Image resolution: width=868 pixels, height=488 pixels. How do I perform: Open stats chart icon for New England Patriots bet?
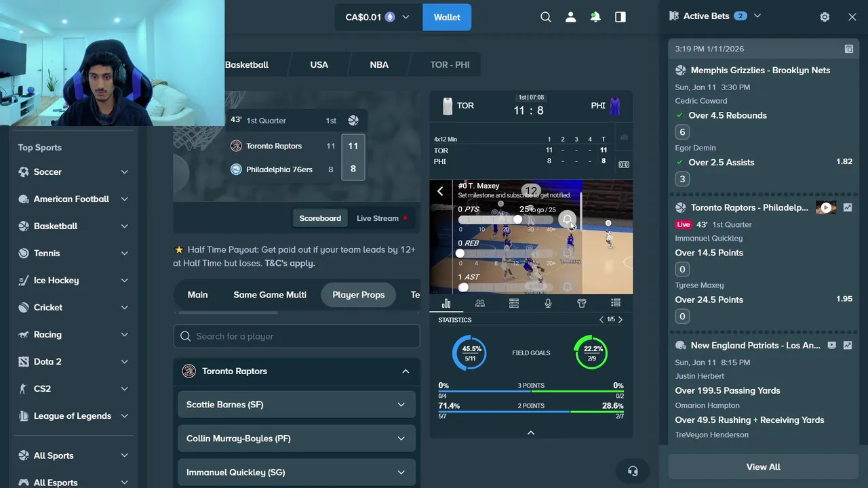pos(848,346)
